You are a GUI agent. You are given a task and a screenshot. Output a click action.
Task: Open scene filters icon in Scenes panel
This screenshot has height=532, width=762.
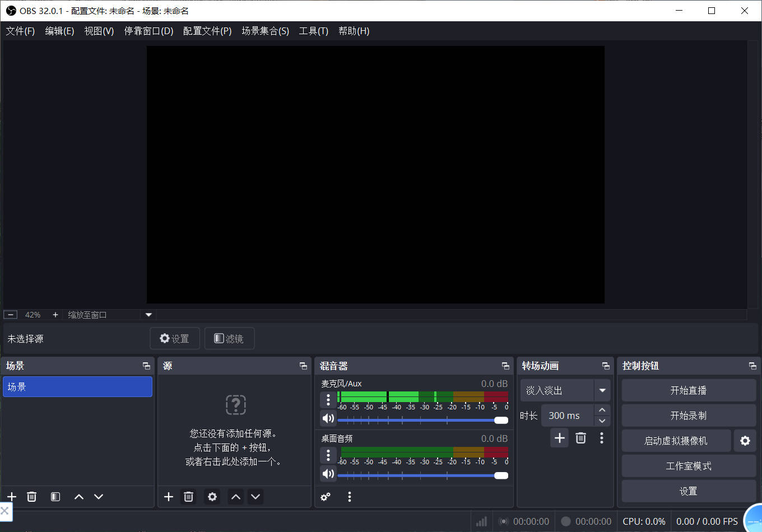tap(55, 497)
